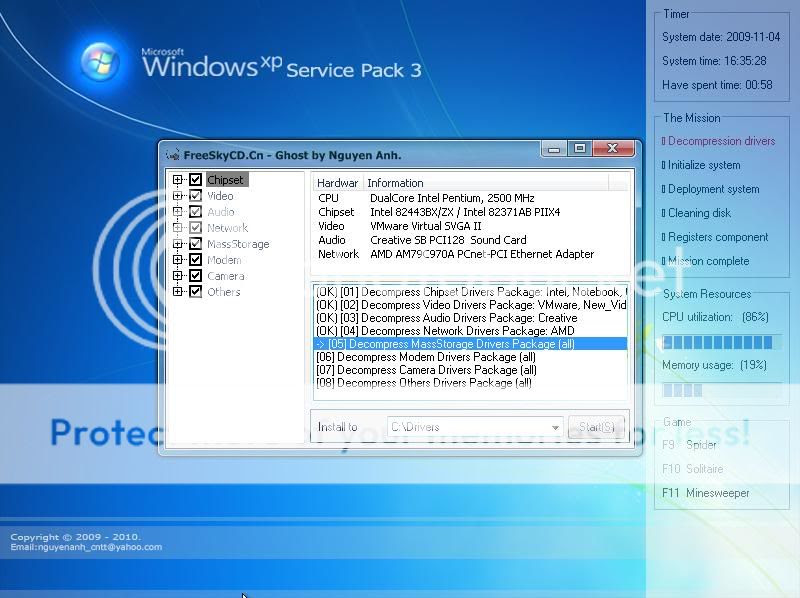This screenshot has height=598, width=800.
Task: Click Cleaning disk mission step
Action: [x=696, y=213]
